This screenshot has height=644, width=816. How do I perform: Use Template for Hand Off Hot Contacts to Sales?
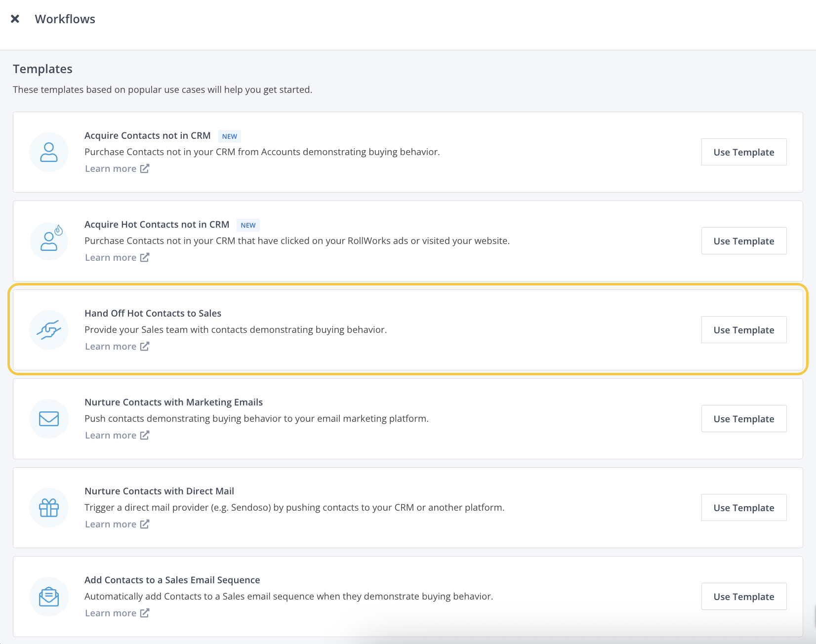743,329
